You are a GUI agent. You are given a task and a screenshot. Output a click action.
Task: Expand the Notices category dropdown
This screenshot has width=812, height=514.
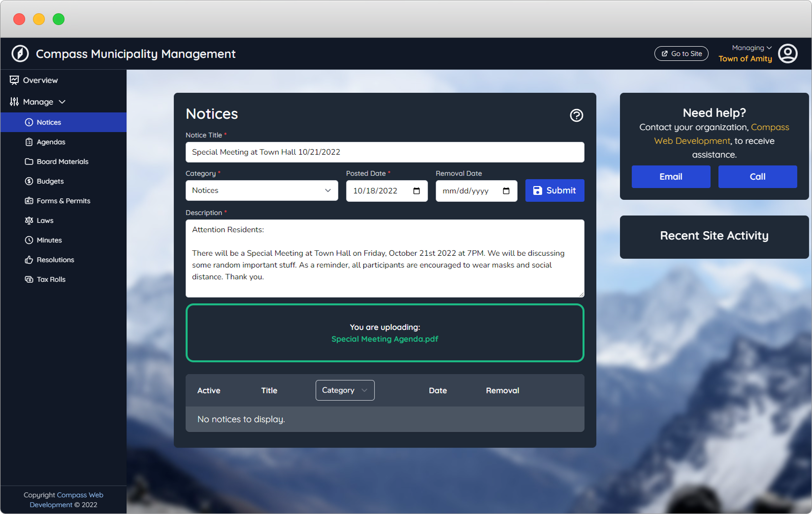tap(262, 190)
